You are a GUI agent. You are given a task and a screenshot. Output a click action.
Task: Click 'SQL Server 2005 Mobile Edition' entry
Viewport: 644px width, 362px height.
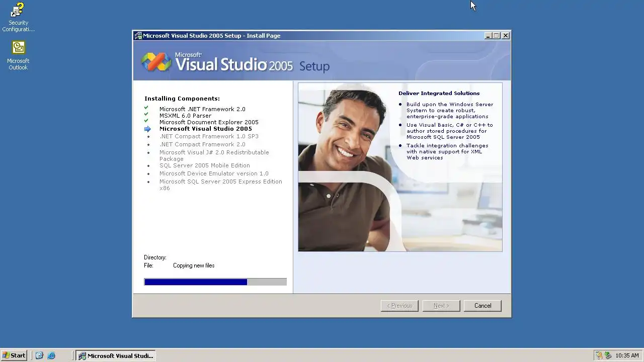[x=205, y=165]
